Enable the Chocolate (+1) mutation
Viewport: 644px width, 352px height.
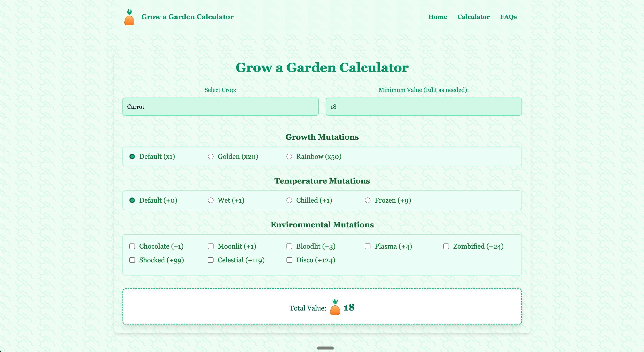tap(132, 246)
